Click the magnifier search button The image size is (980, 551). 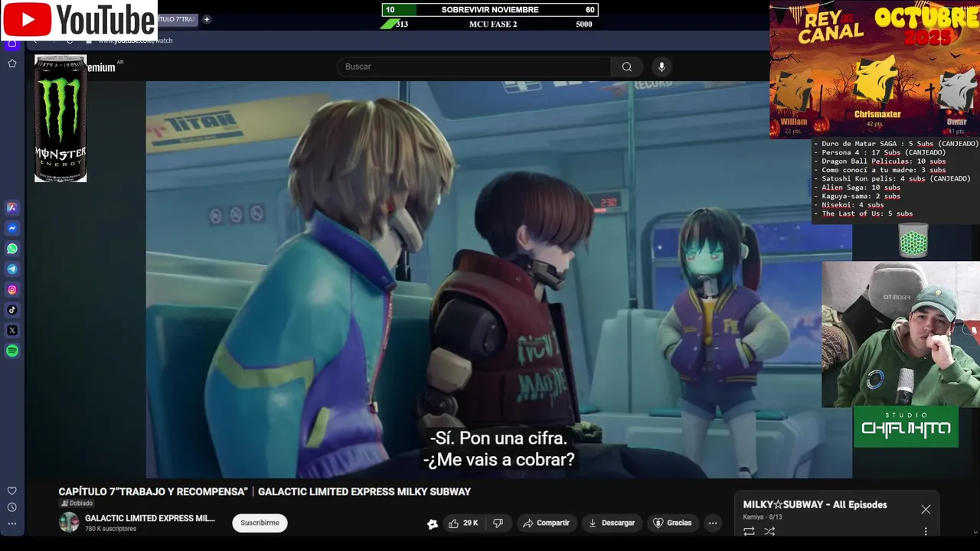pyautogui.click(x=627, y=67)
